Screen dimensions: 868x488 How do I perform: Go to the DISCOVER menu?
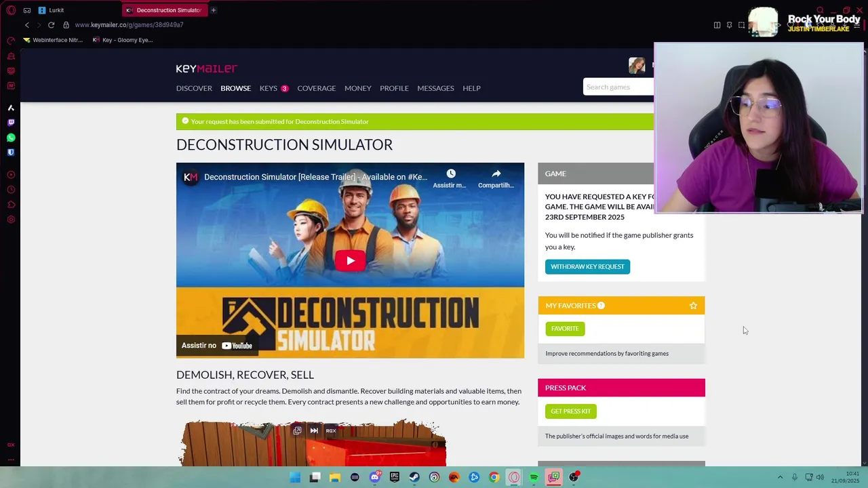(x=194, y=88)
